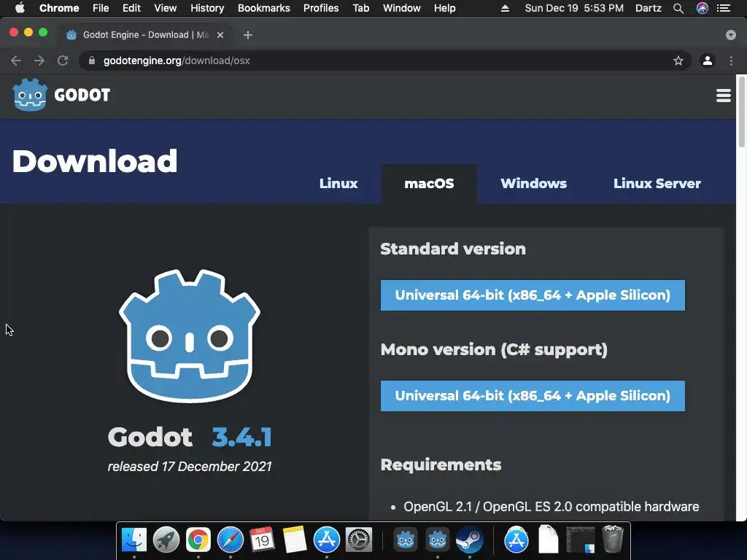Screen dimensions: 747x560
Task: Open the dark window stack in the Dock
Action: click(580, 540)
